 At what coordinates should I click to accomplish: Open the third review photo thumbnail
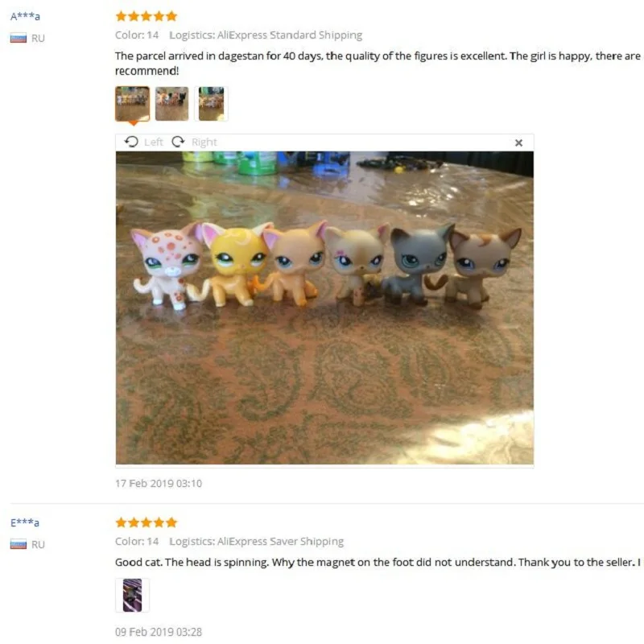(211, 104)
